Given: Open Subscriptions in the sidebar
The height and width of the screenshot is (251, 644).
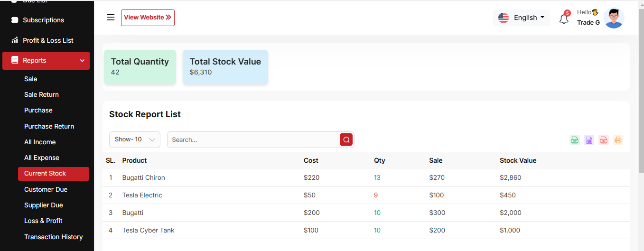Looking at the screenshot, I should pyautogui.click(x=43, y=20).
